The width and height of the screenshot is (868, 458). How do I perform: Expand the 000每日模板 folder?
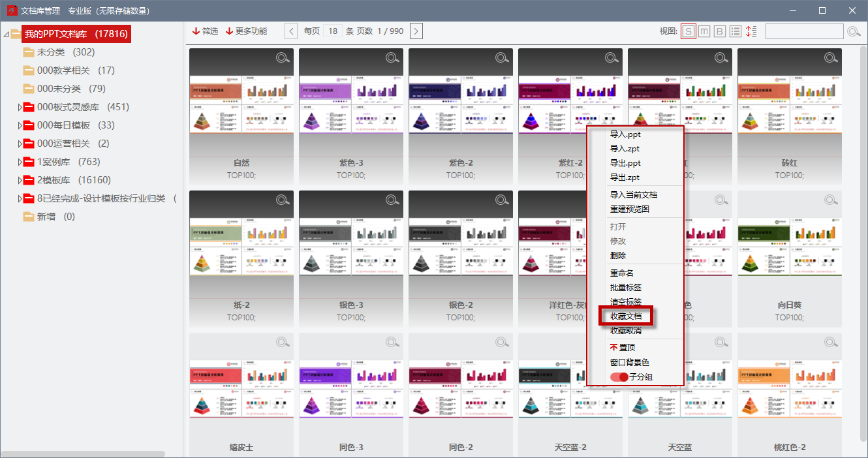tap(20, 125)
